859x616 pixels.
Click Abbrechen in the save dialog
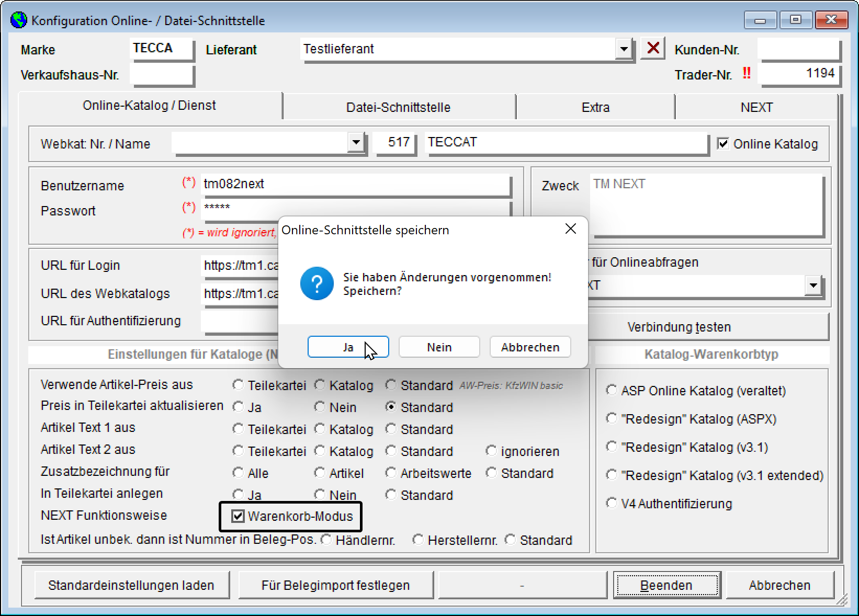tap(530, 347)
